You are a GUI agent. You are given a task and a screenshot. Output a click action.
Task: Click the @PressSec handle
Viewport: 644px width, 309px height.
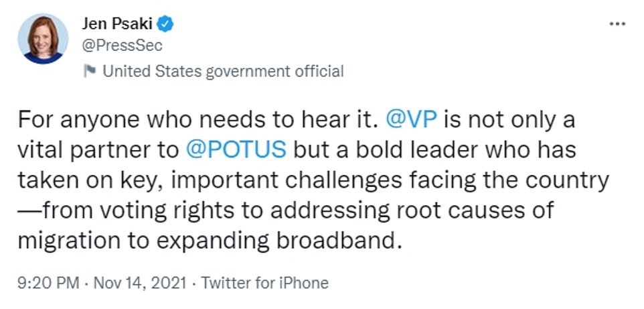point(122,46)
